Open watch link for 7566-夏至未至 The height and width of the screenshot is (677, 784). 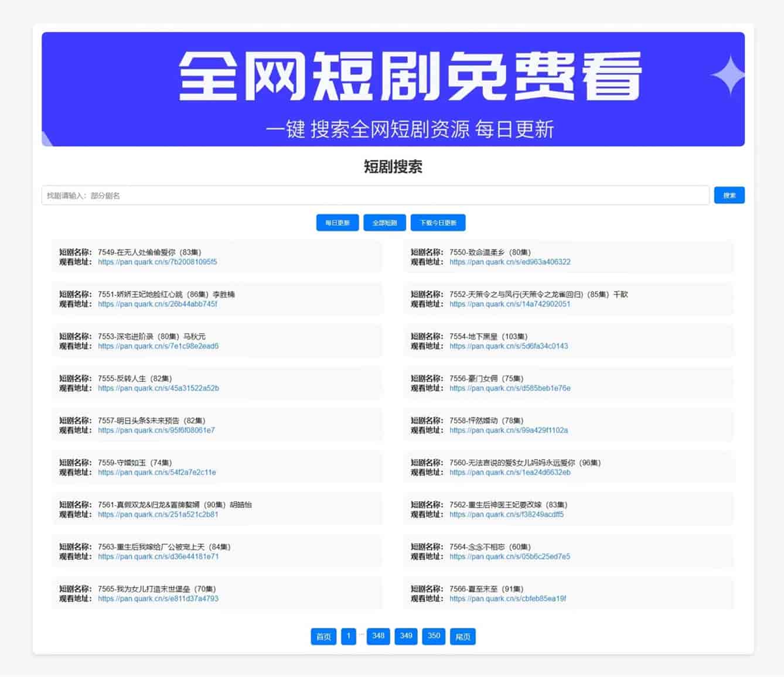507,599
